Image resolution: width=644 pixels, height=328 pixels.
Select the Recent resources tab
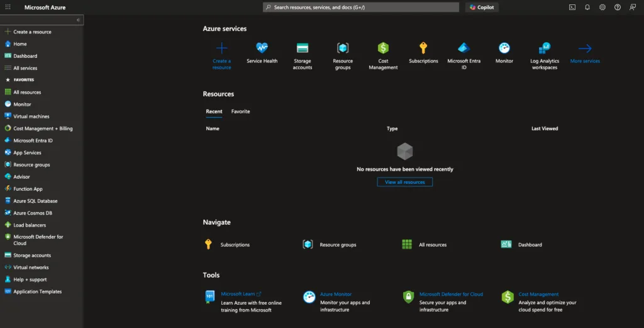point(214,111)
